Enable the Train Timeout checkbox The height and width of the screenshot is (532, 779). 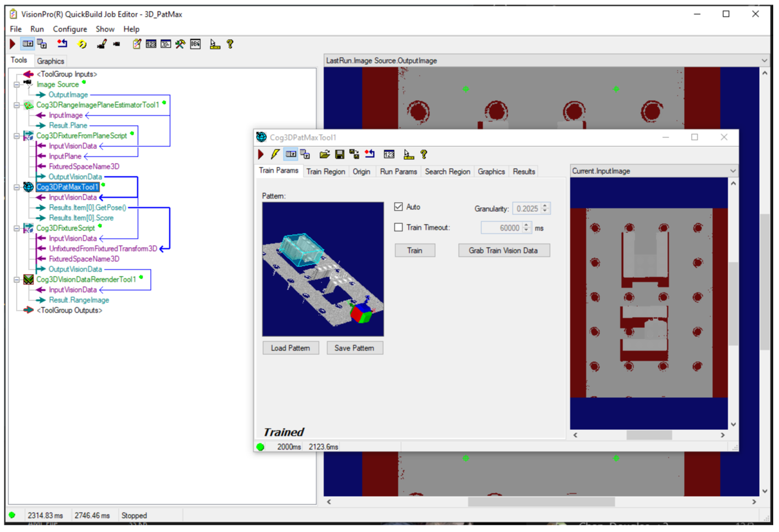398,227
